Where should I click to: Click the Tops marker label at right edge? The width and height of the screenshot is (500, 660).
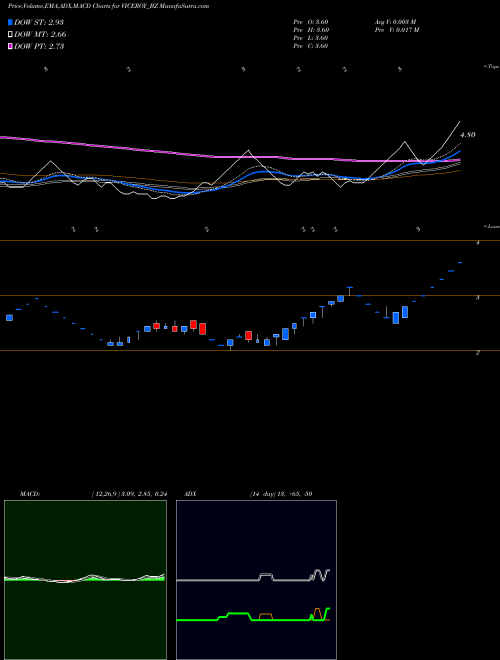point(492,67)
